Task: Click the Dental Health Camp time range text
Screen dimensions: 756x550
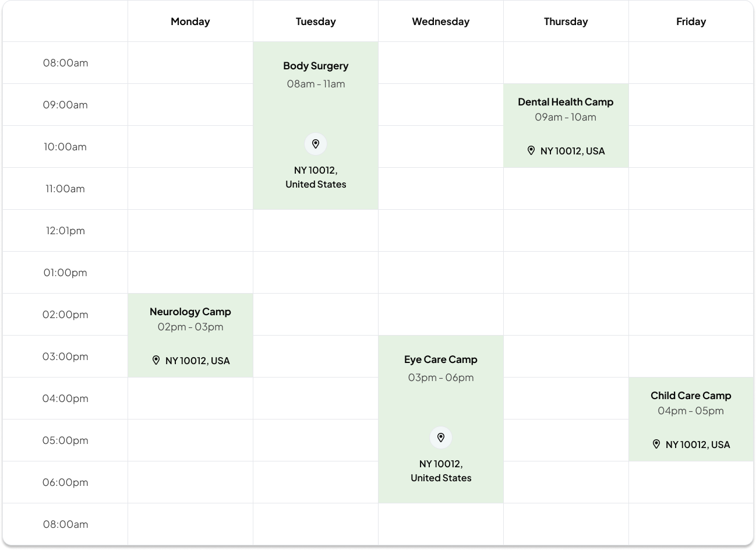Action: (566, 117)
